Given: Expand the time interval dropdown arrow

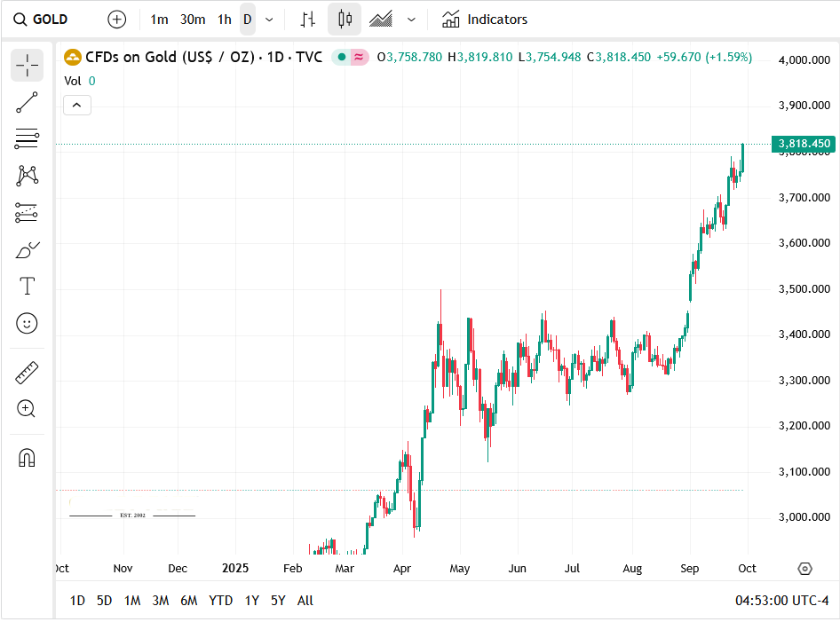Looking at the screenshot, I should [x=269, y=20].
